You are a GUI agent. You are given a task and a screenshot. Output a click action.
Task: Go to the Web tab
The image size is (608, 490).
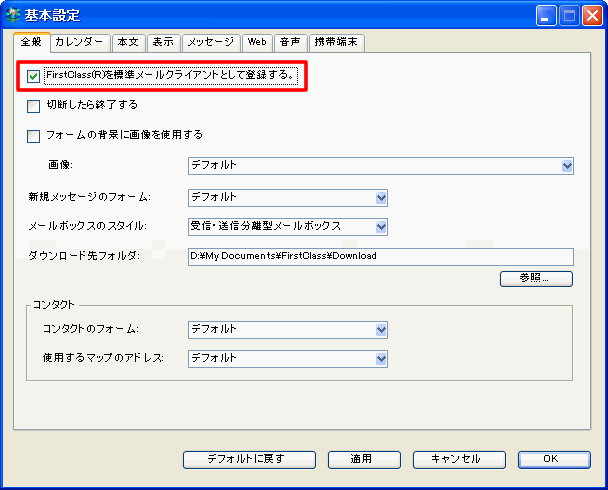coord(257,42)
